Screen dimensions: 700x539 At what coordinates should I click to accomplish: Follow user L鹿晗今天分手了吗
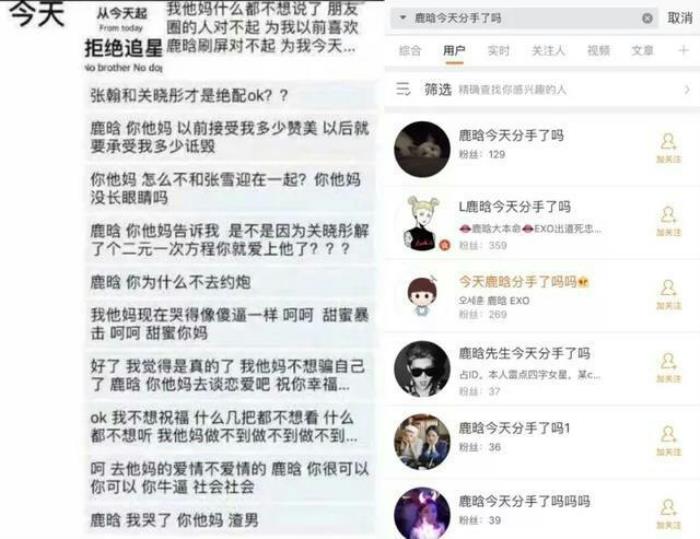pyautogui.click(x=668, y=221)
